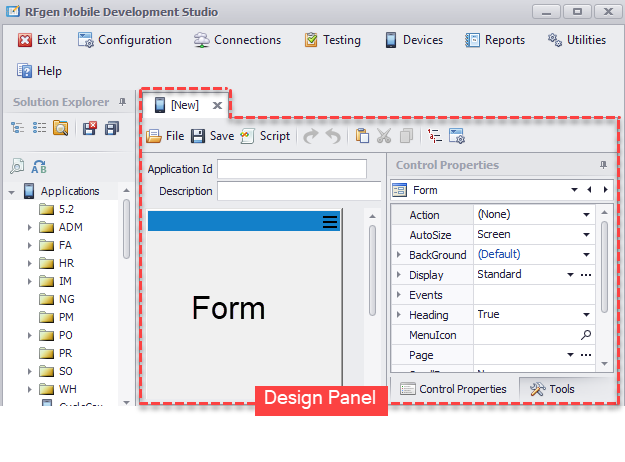The height and width of the screenshot is (462, 625).
Task: Click the Page property ellipsis button
Action: (586, 355)
